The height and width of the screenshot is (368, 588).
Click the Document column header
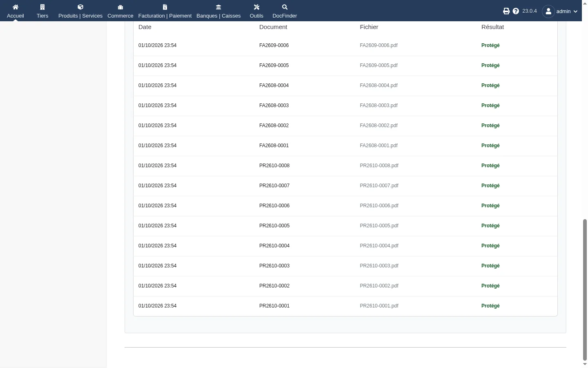[x=273, y=27]
